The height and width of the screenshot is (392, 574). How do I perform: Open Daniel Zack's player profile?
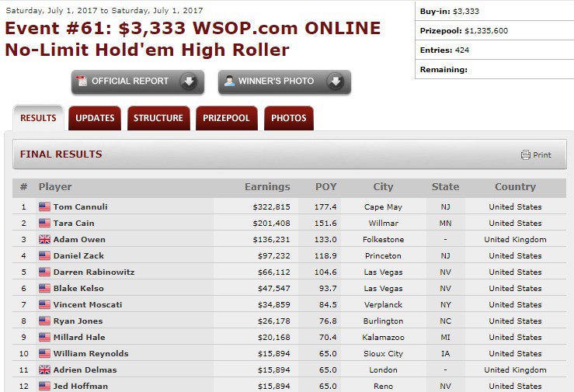pos(78,255)
